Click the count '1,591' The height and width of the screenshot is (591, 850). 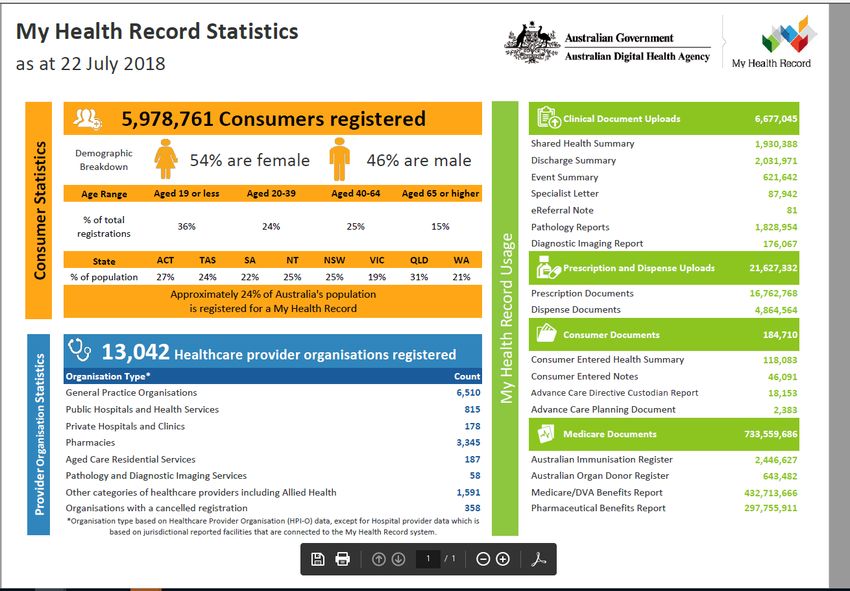pyautogui.click(x=468, y=492)
